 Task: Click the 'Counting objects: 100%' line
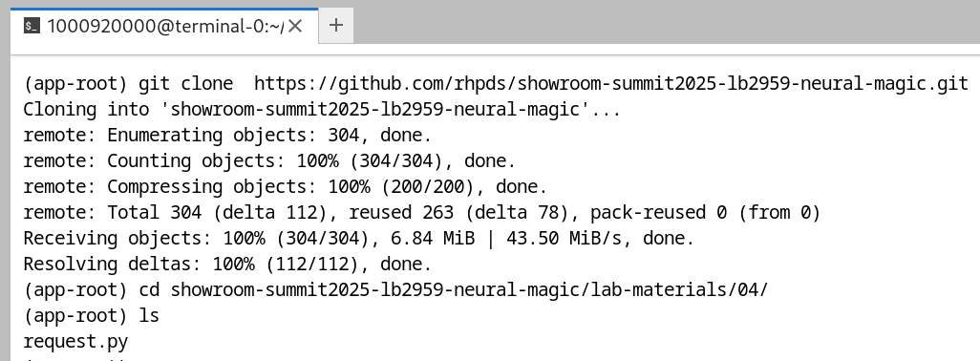(x=269, y=160)
